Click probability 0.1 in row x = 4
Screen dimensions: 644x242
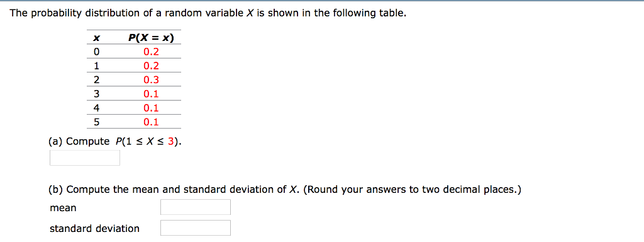coord(151,108)
